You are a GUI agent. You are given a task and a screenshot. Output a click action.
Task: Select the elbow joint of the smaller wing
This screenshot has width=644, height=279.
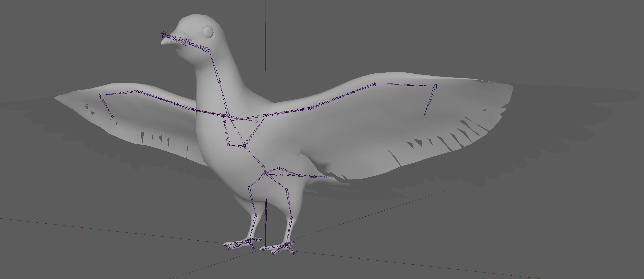pos(138,91)
